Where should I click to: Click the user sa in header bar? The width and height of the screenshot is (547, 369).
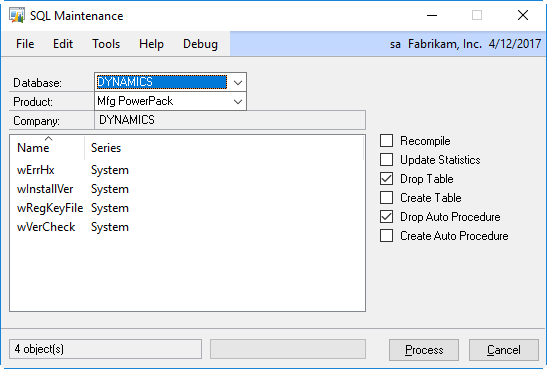[x=395, y=44]
